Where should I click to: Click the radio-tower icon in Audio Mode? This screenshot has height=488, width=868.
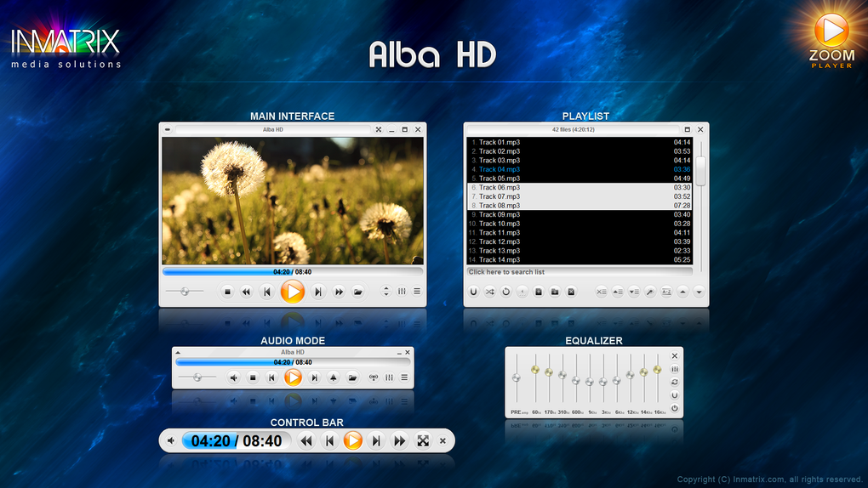[374, 377]
